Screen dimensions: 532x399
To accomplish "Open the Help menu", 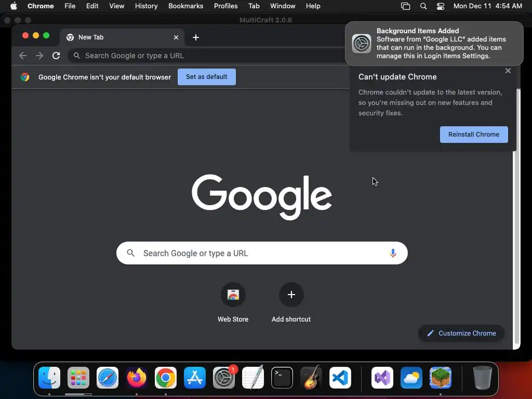I will click(x=313, y=6).
